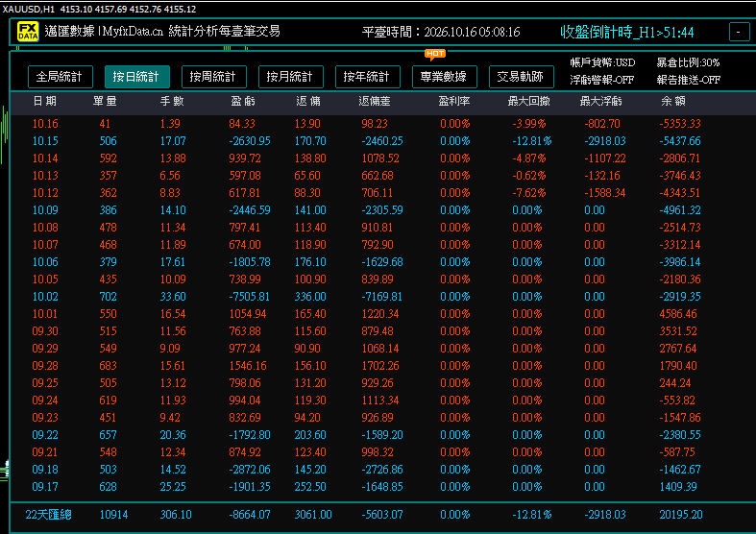Open the 全局統計 tab

tap(61, 77)
